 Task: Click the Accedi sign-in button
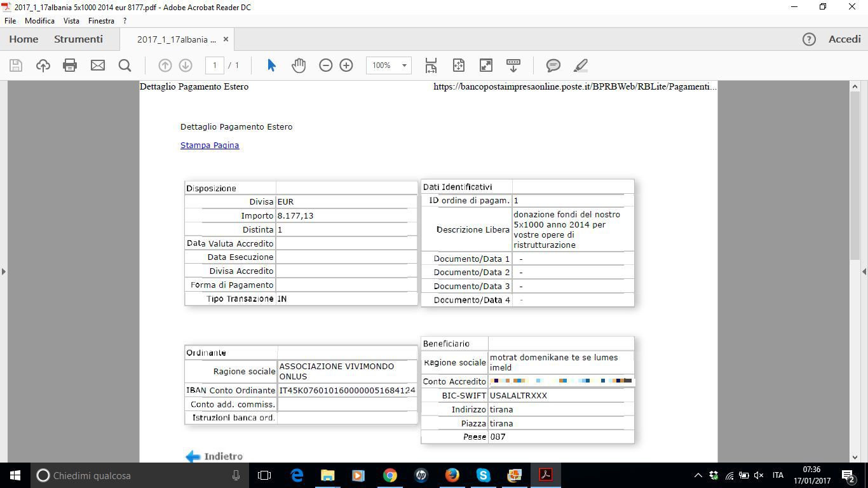844,39
